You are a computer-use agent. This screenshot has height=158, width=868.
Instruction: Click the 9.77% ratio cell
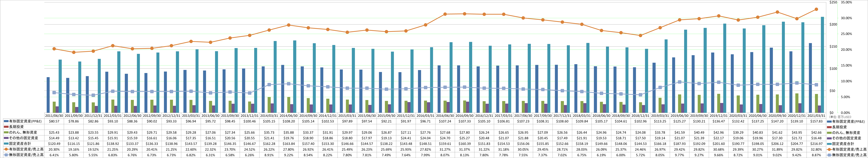(680, 155)
